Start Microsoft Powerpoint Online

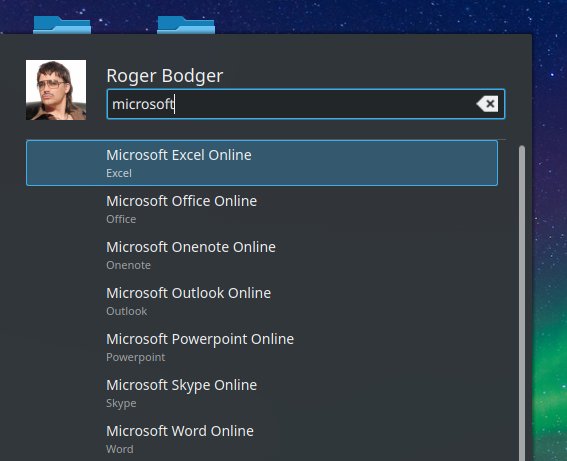click(x=262, y=347)
